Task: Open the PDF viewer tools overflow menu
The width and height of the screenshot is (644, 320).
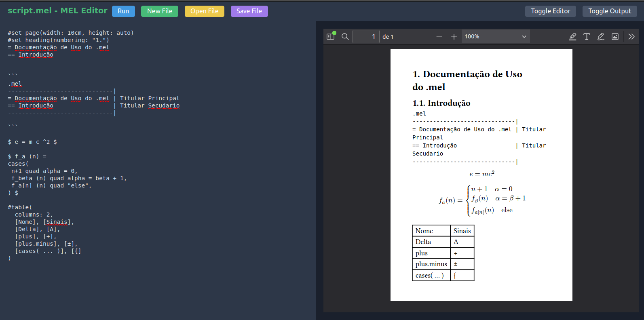Action: [x=631, y=37]
